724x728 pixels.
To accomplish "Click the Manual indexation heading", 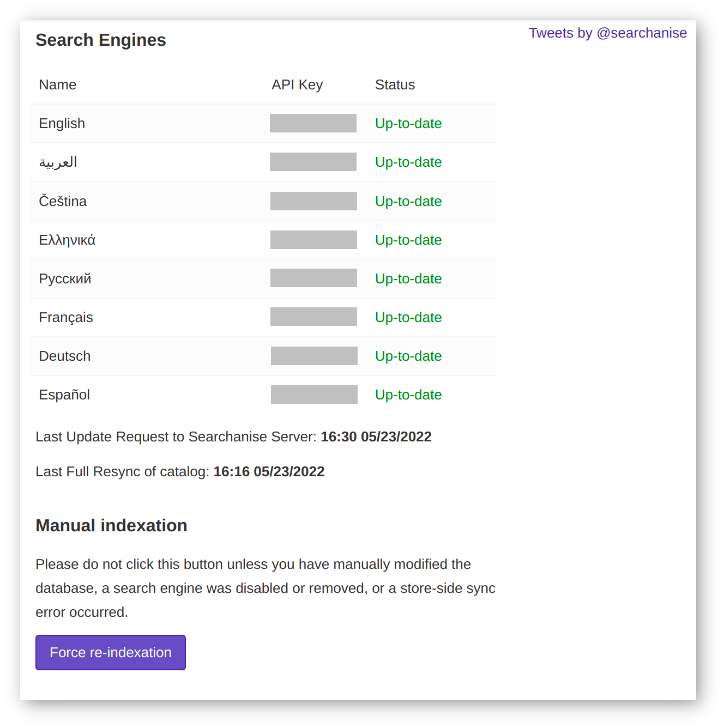I will (111, 525).
